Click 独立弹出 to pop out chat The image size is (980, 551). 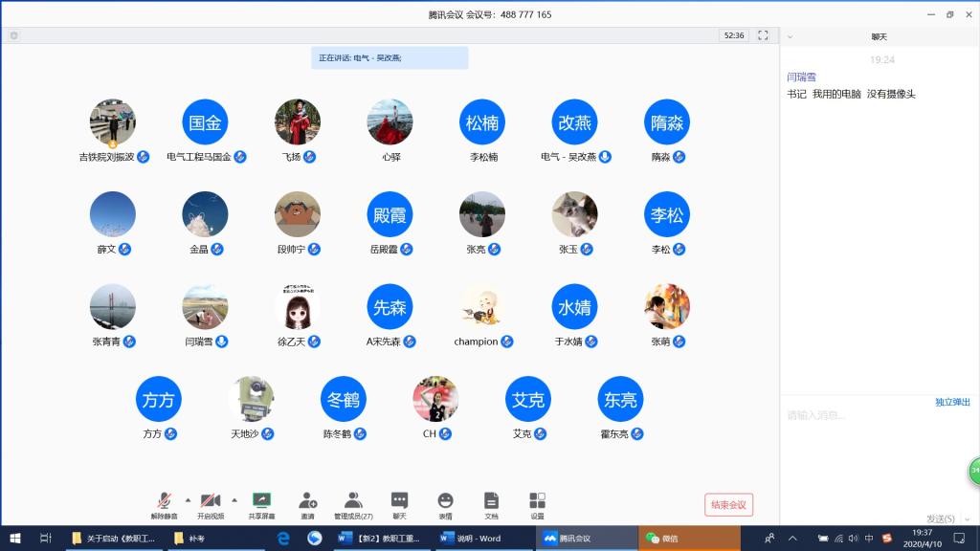[952, 402]
